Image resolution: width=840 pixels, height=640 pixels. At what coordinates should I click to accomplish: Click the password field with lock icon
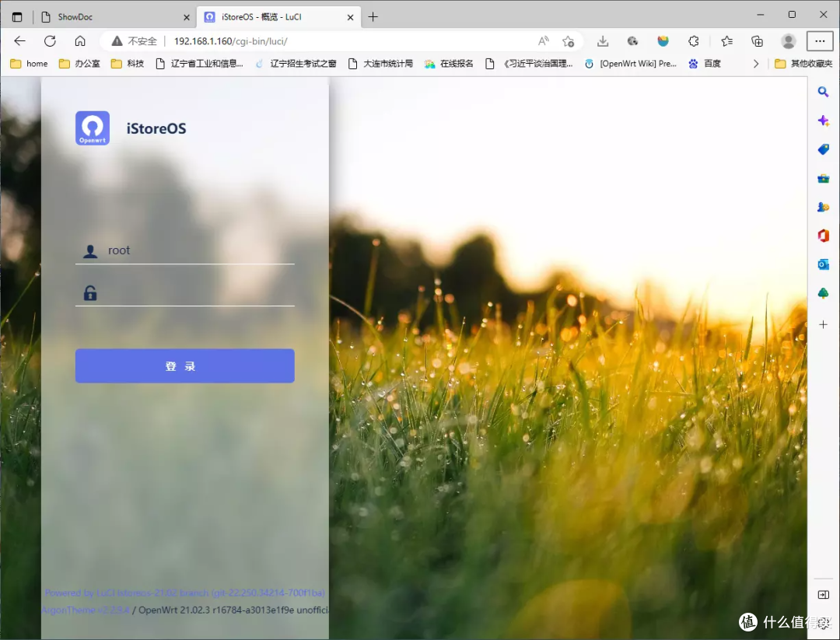point(185,293)
